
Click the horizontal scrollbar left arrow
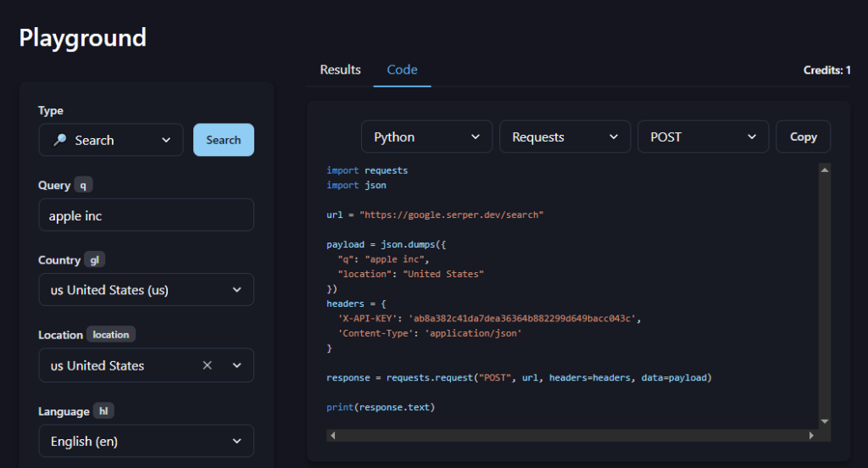point(332,435)
